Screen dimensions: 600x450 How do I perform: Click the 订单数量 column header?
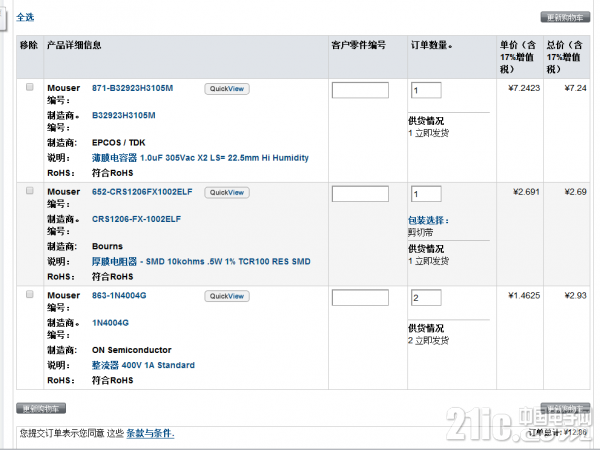pyautogui.click(x=431, y=45)
